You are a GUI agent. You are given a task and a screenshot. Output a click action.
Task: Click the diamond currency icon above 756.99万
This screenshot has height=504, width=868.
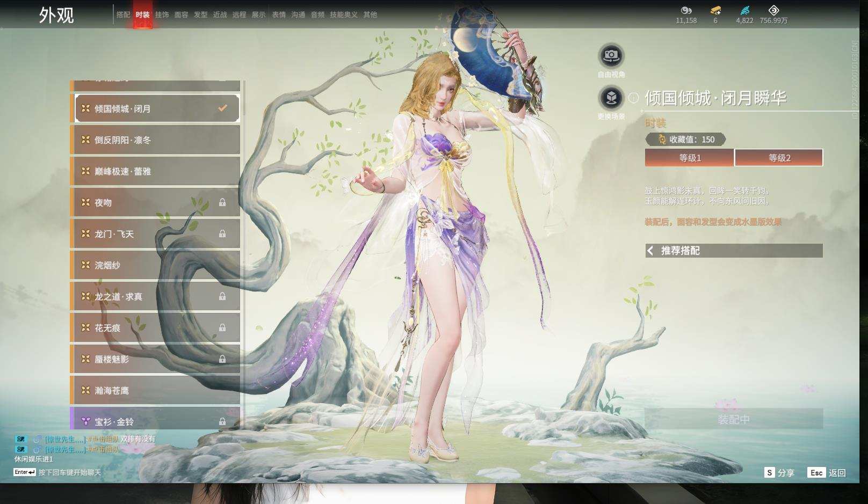(773, 10)
